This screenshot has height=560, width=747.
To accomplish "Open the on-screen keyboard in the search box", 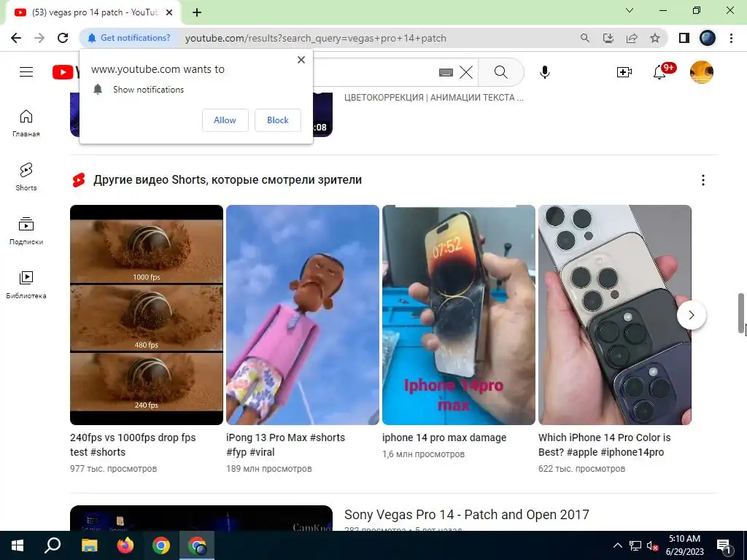I will (446, 72).
